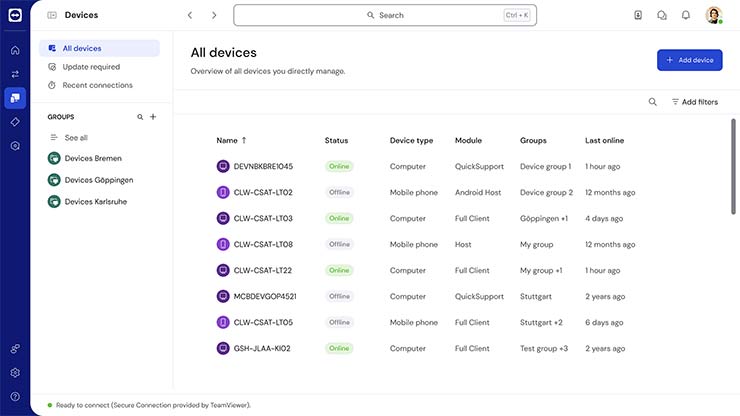Go back with the left chevron
This screenshot has height=416, width=740.
(x=190, y=15)
